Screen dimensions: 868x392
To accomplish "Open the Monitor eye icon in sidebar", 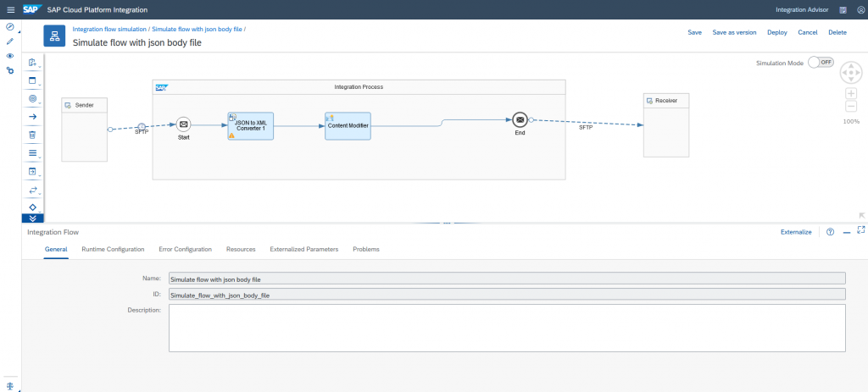I will [10, 56].
